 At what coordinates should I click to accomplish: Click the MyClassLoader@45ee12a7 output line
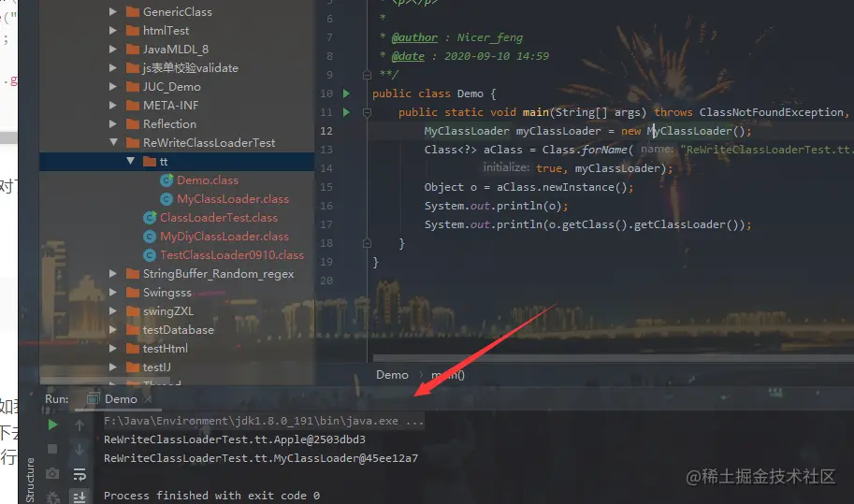[x=261, y=458]
